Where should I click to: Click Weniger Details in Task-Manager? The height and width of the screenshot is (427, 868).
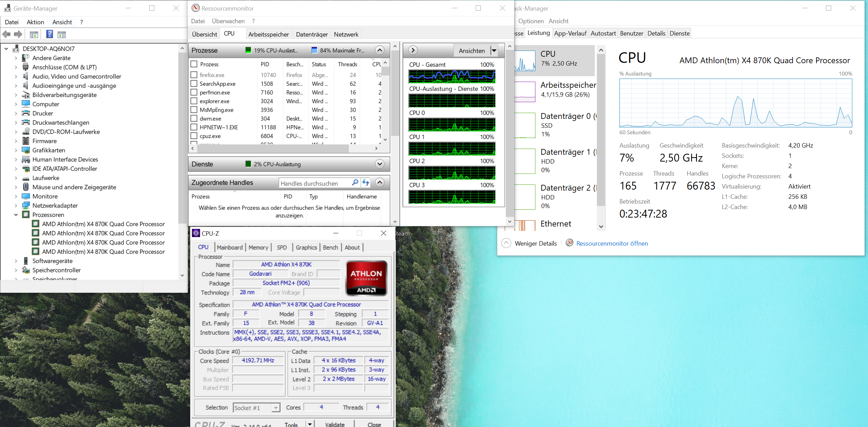[536, 244]
